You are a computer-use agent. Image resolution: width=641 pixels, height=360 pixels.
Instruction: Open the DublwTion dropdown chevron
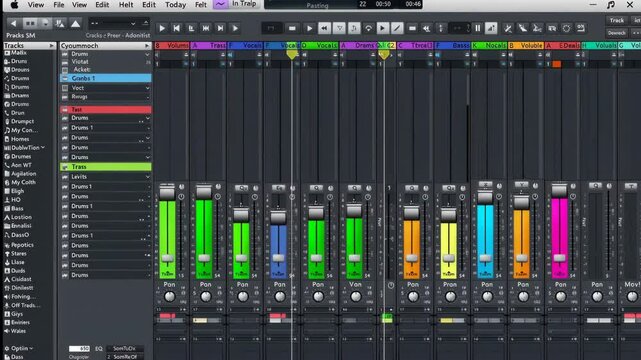tap(43, 148)
